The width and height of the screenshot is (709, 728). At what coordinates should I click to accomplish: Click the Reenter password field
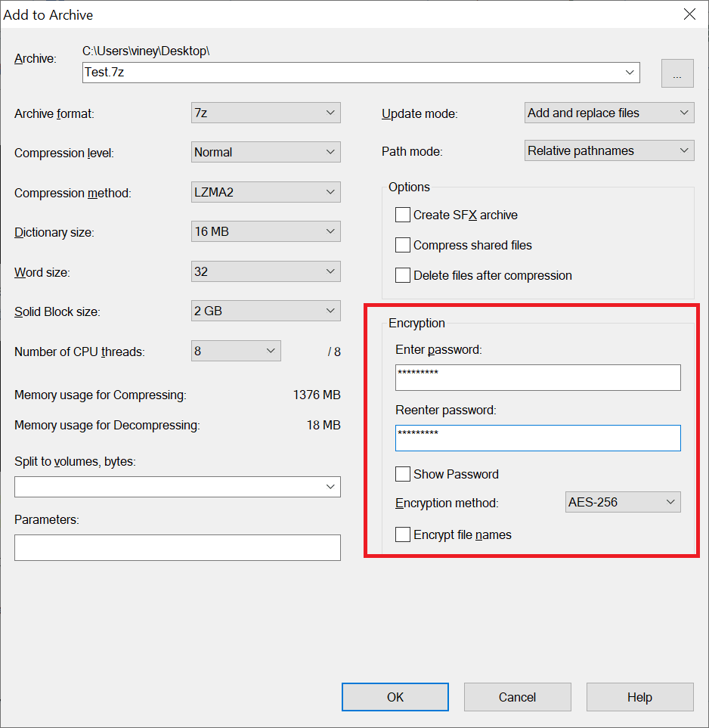coord(537,438)
